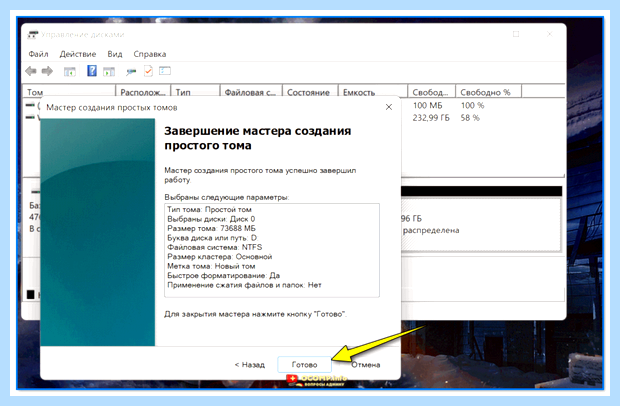
Task: Click the Емкость column header
Action: pos(373,92)
